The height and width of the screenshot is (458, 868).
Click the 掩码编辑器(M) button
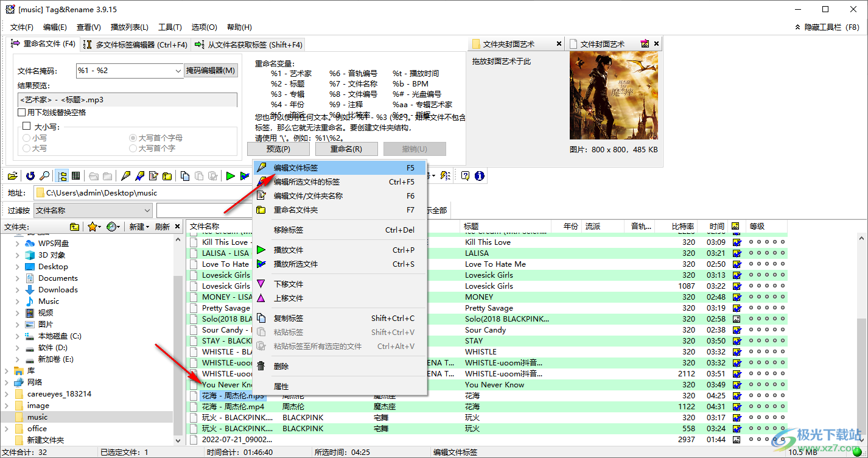(x=212, y=70)
